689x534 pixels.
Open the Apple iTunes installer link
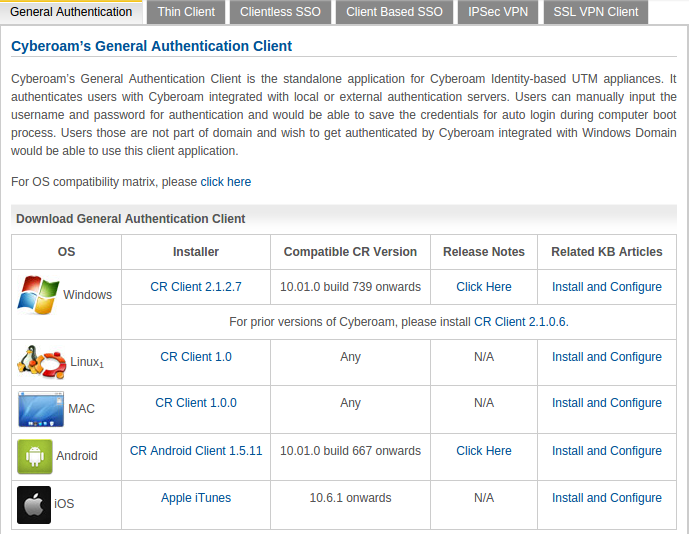pyautogui.click(x=196, y=498)
